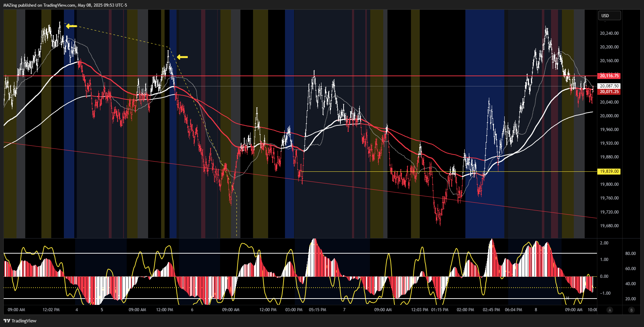Click the 20,000.00 price axis value

(609, 116)
